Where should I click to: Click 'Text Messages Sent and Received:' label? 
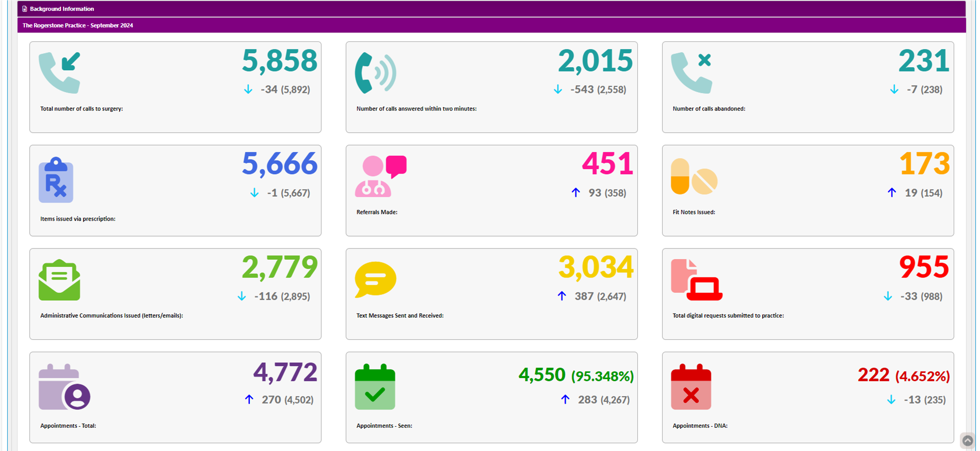[400, 316]
